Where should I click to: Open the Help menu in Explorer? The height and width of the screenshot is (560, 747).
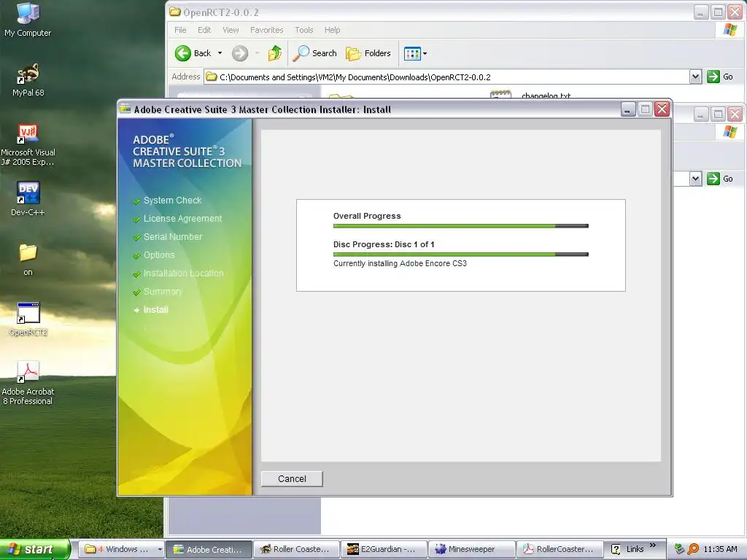[x=332, y=30]
